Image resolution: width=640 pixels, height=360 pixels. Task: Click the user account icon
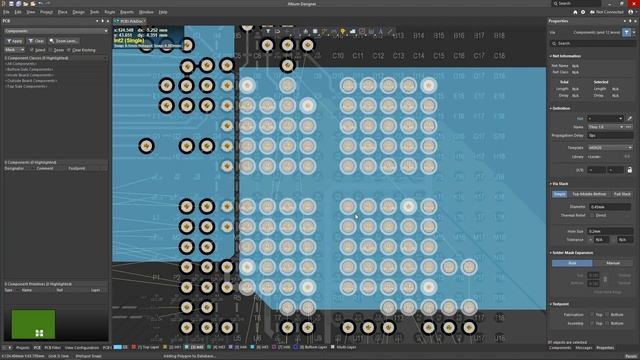click(631, 12)
